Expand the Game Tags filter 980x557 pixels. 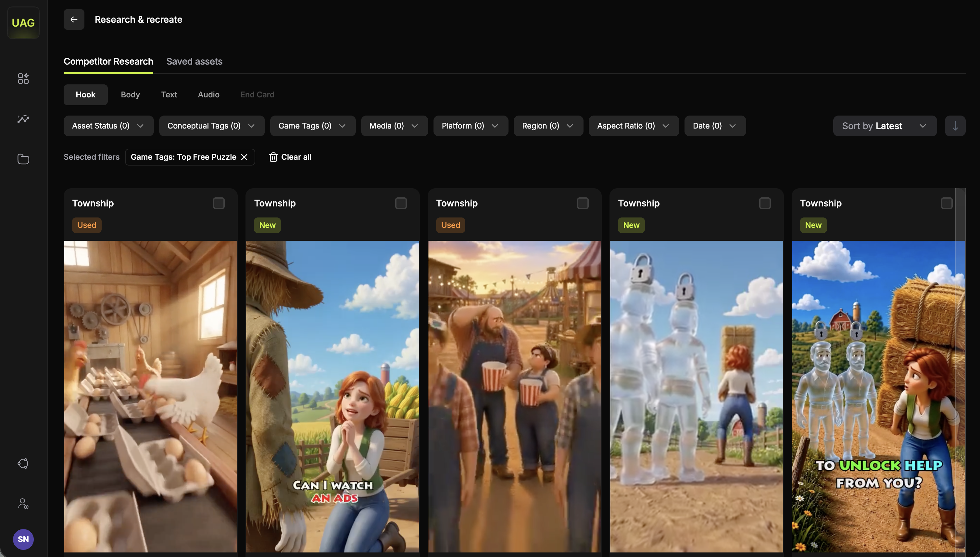(313, 126)
